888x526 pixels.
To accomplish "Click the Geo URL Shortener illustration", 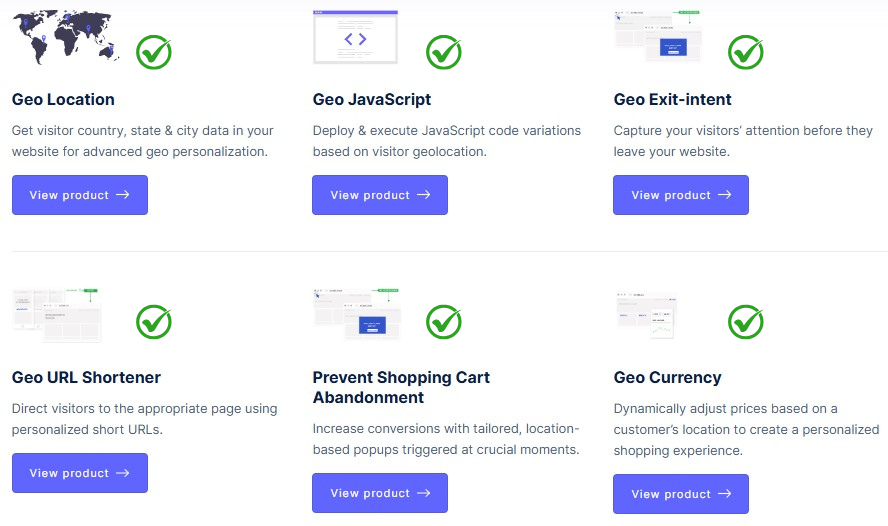I will 57,314.
